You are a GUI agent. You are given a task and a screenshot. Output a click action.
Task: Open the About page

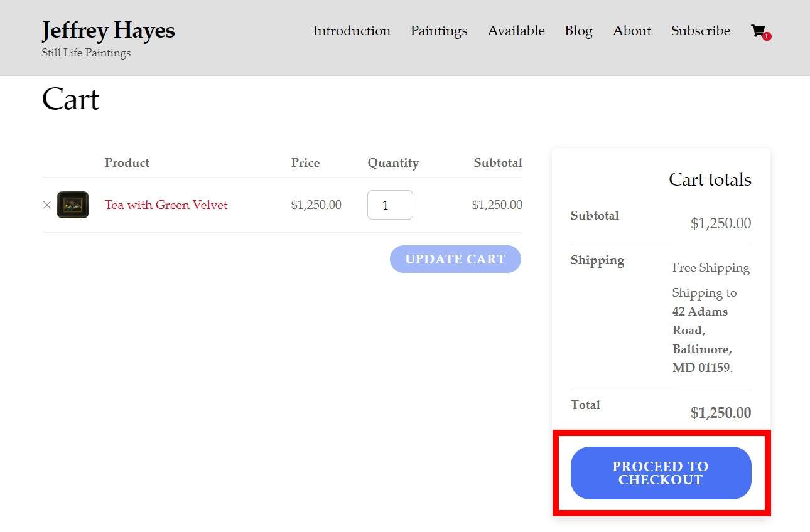point(632,31)
